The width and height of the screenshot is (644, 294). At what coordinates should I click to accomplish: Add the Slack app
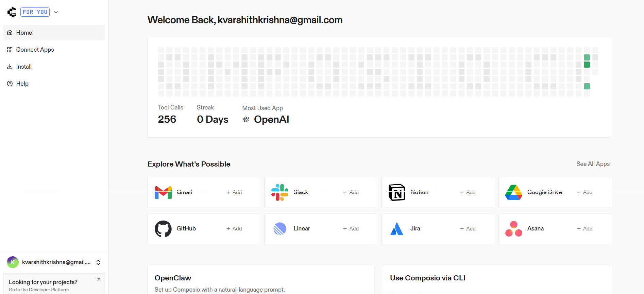[351, 192]
